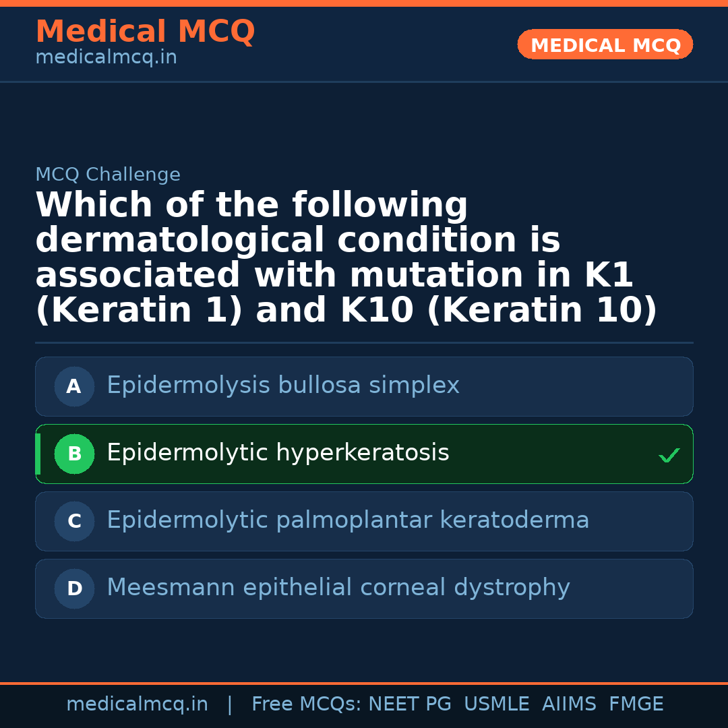Click the letter C option badge
728x728 pixels.
point(74,522)
